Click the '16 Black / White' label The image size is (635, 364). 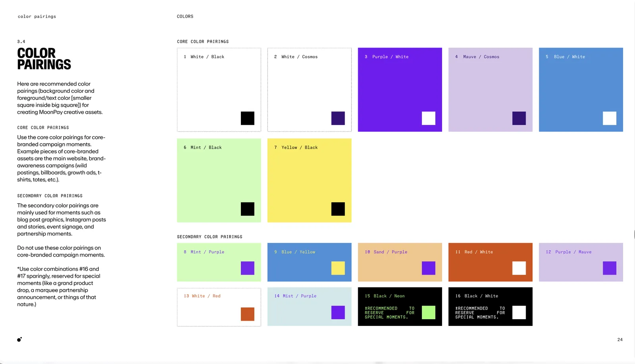pos(477,296)
